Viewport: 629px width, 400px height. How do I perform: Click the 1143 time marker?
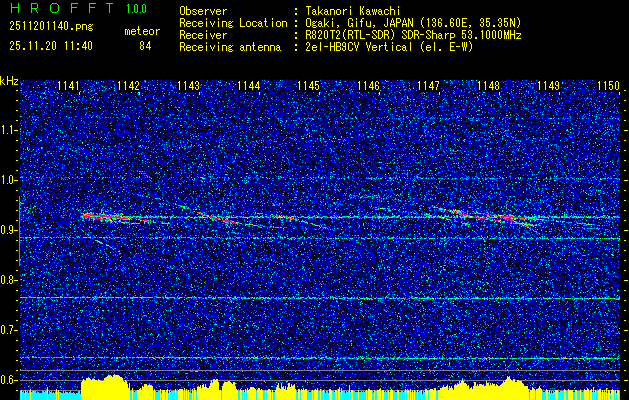(x=188, y=87)
